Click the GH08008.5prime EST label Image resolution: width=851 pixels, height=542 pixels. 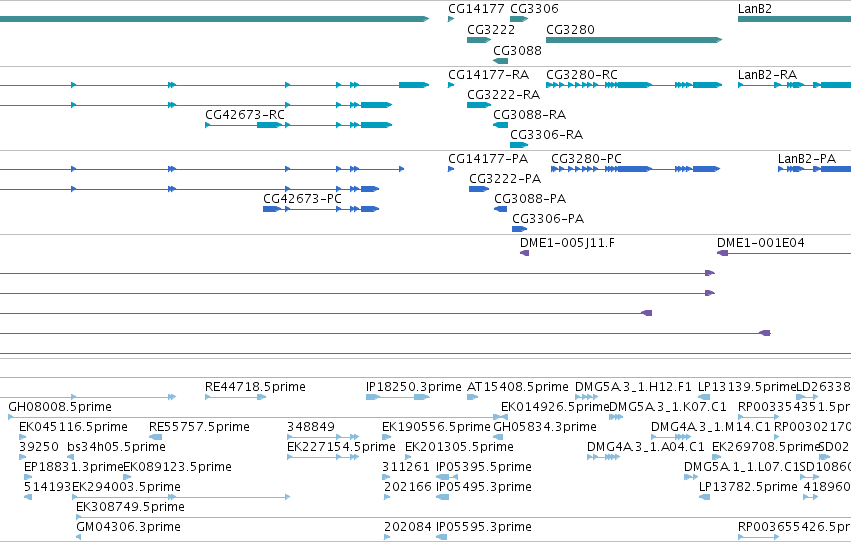60,407
